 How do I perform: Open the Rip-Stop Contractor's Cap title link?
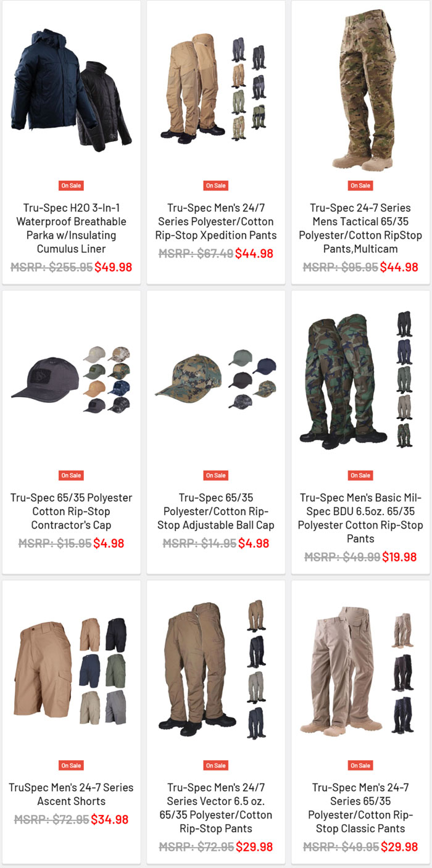tap(72, 511)
